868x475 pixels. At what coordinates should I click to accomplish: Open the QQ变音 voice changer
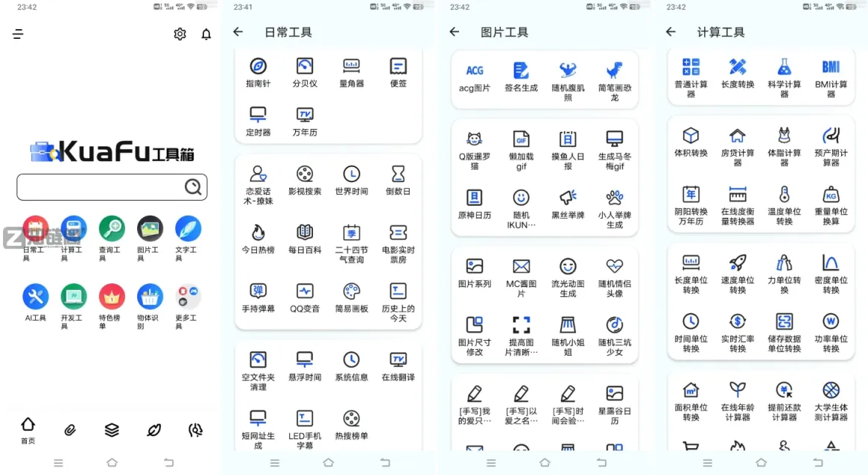click(x=305, y=298)
